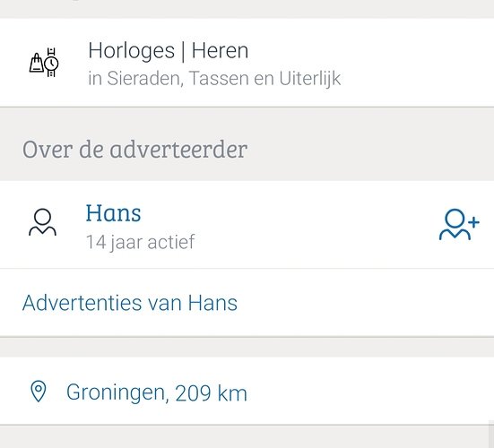The width and height of the screenshot is (494, 448).
Task: Follow Hans with the person-plus icon
Action: pyautogui.click(x=459, y=225)
